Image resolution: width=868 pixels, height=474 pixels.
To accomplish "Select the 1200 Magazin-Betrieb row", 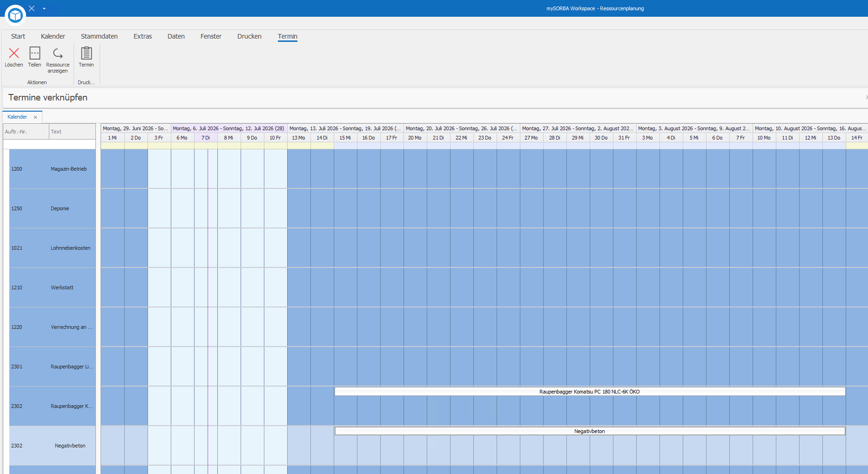I will (x=52, y=169).
